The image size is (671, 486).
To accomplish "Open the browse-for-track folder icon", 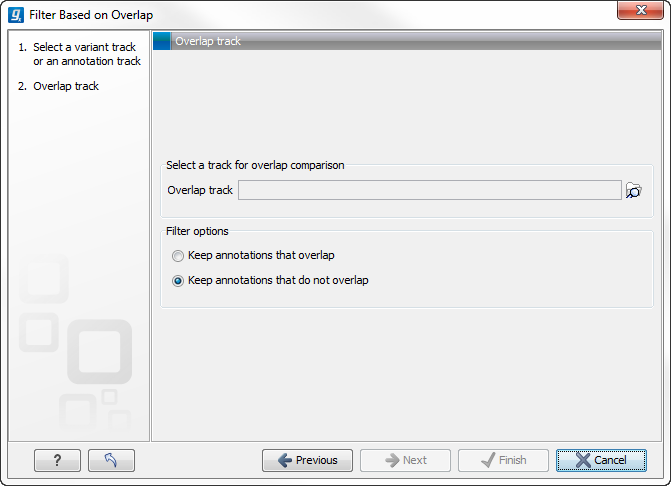I will [x=633, y=190].
